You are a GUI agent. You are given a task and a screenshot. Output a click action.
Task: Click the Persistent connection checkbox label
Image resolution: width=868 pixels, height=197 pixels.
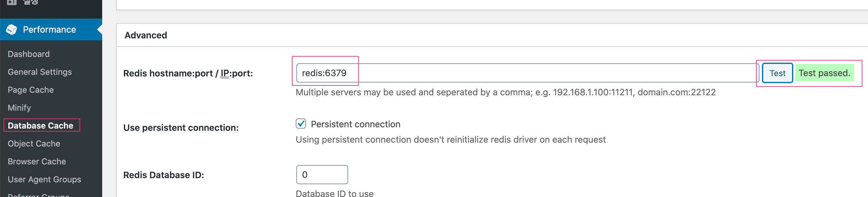355,124
